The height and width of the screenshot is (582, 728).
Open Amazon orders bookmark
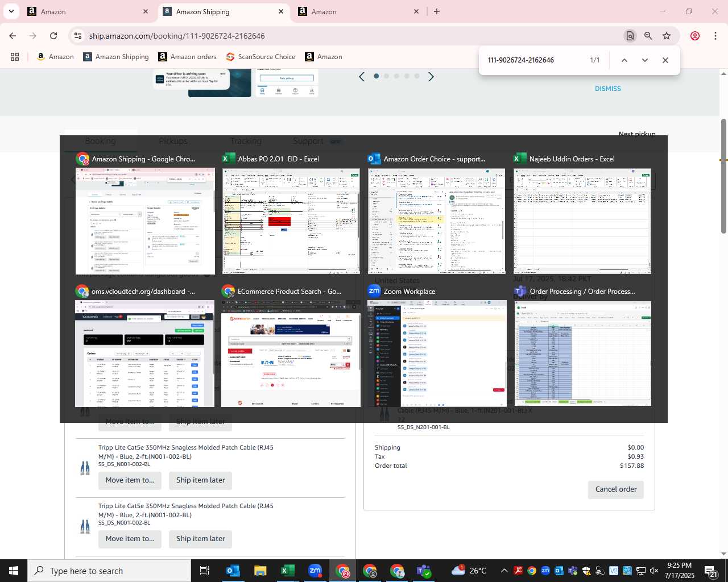pyautogui.click(x=187, y=57)
